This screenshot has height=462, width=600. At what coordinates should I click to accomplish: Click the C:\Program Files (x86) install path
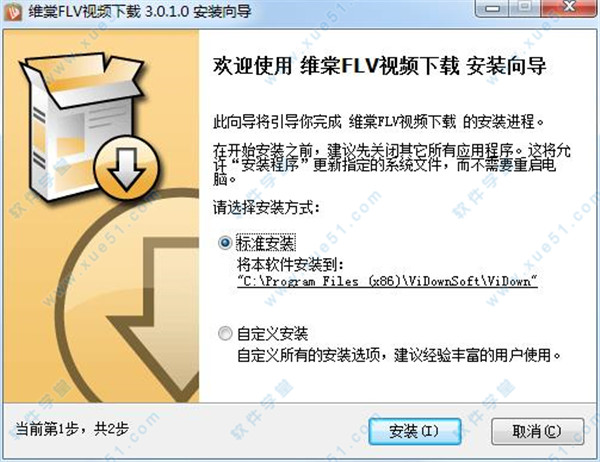[x=387, y=281]
